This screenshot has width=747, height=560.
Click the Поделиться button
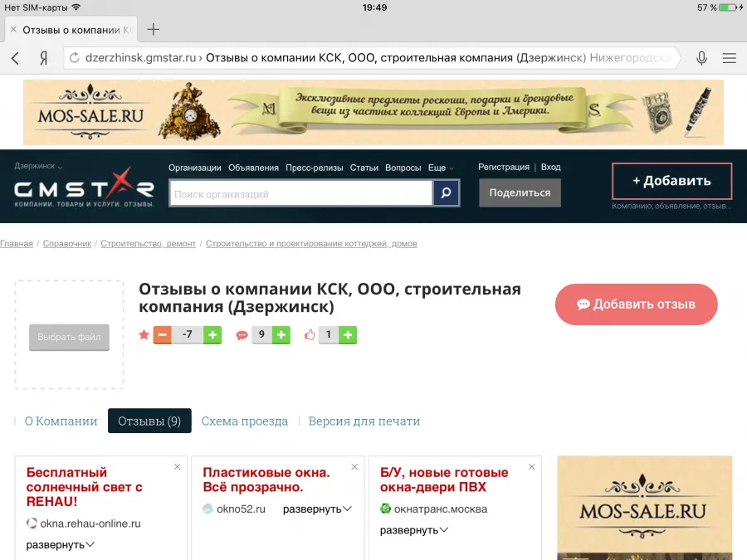[520, 192]
